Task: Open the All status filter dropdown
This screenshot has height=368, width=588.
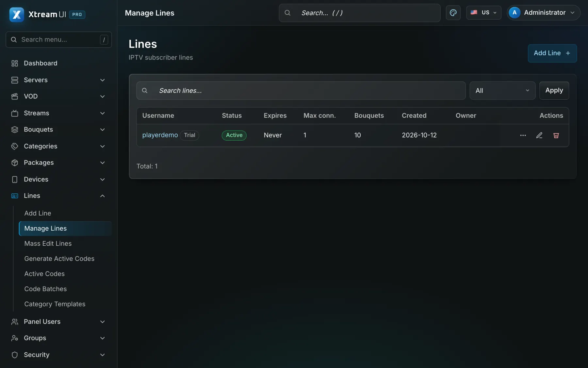Action: point(502,91)
